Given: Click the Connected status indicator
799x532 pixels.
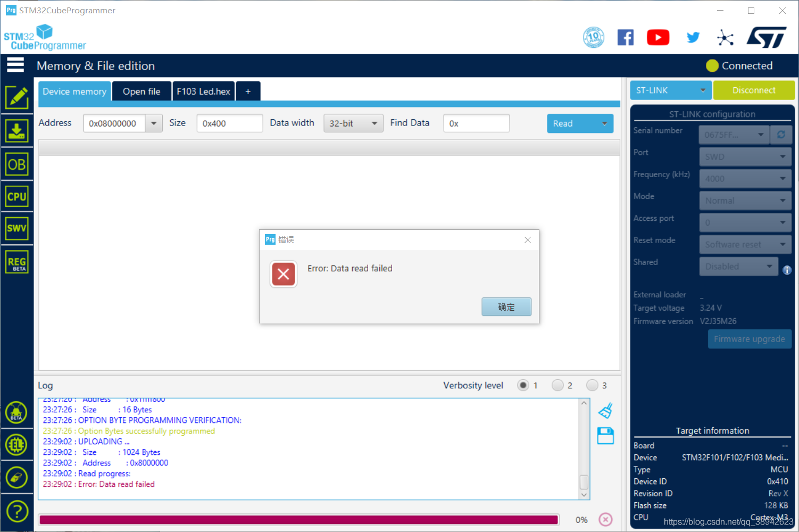Looking at the screenshot, I should [739, 65].
